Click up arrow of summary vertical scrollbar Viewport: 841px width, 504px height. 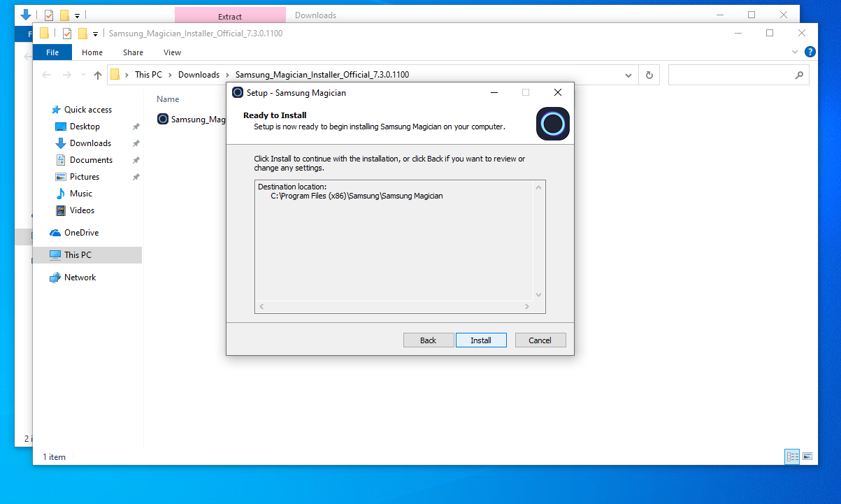click(538, 187)
